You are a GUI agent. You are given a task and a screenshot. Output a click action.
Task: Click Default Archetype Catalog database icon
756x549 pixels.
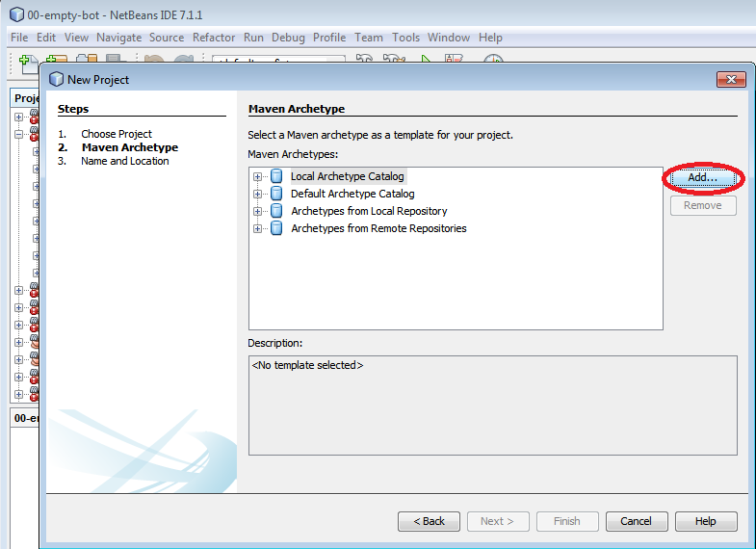[276, 194]
